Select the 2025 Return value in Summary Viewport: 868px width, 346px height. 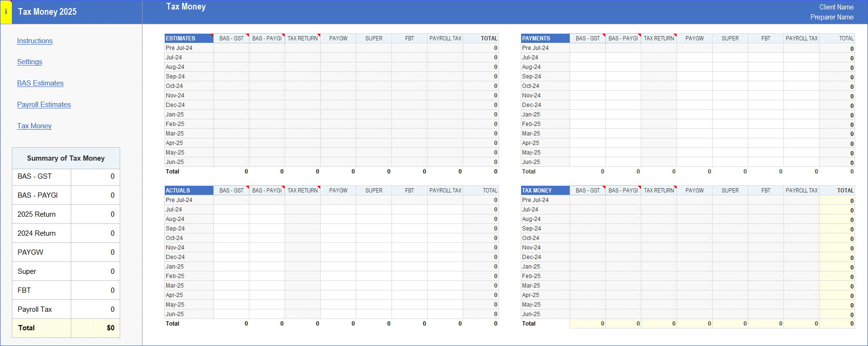pos(95,214)
